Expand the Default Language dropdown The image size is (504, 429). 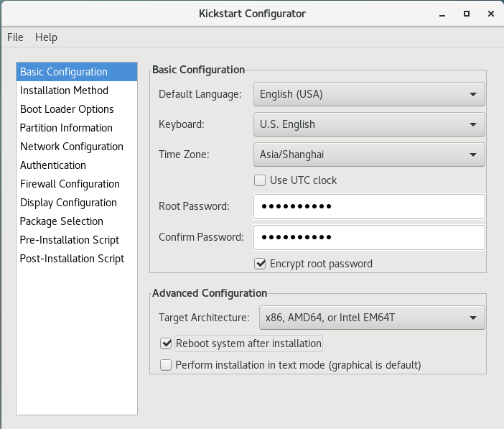[369, 94]
